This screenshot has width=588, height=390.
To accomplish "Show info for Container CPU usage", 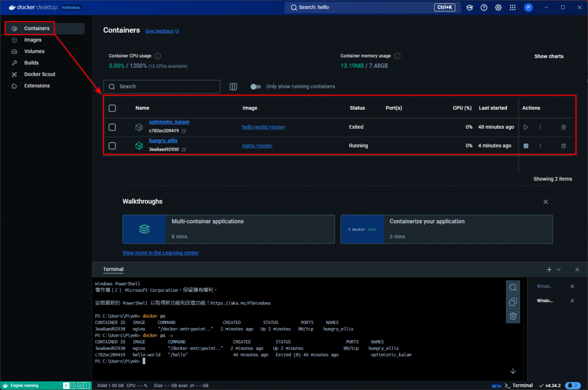I will point(158,56).
